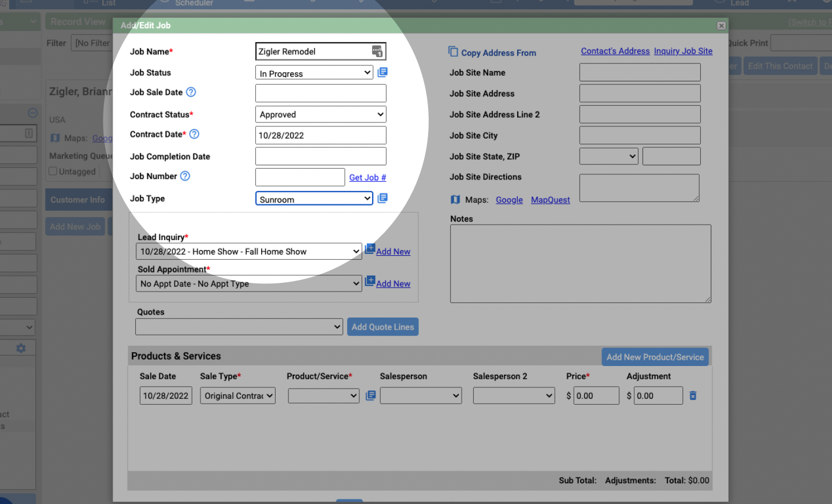Open the Job Status dropdown
This screenshot has height=504, width=832.
pos(314,72)
